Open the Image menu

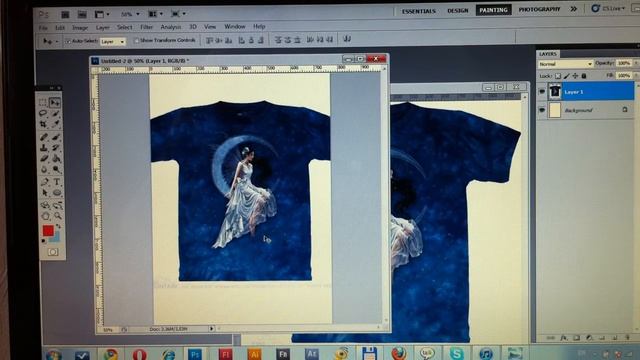(x=80, y=28)
